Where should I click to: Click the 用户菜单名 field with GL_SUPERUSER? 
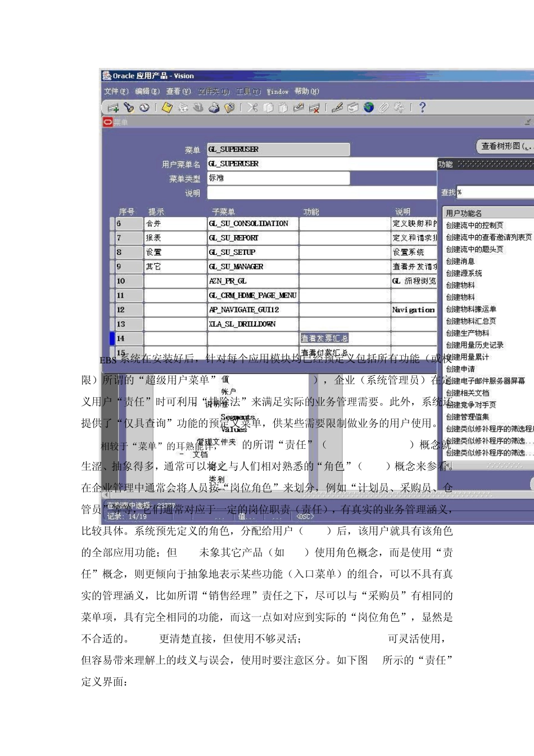click(x=322, y=164)
